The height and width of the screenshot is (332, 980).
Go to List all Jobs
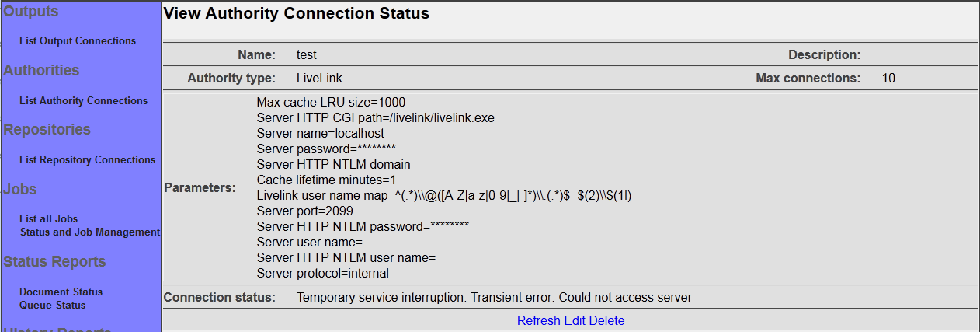(48, 219)
